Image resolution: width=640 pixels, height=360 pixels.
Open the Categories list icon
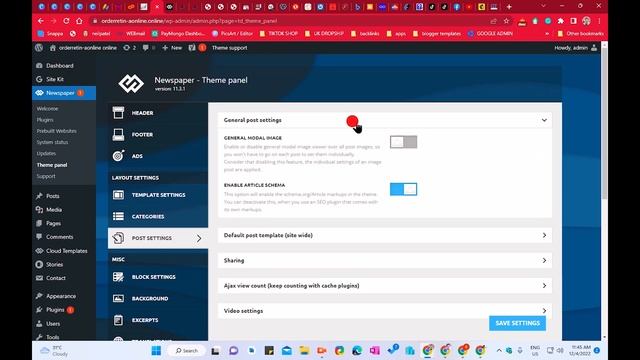118,216
